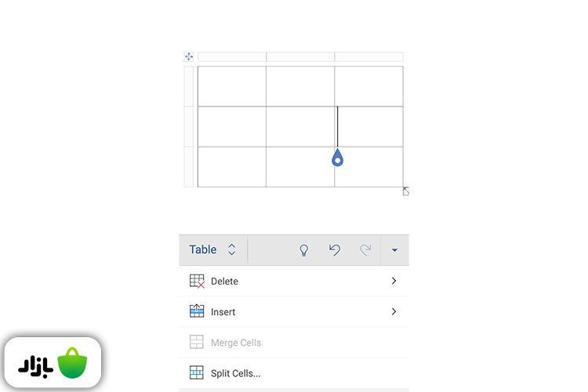Click the Undo arrow icon
The height and width of the screenshot is (392, 588).
pyautogui.click(x=335, y=250)
